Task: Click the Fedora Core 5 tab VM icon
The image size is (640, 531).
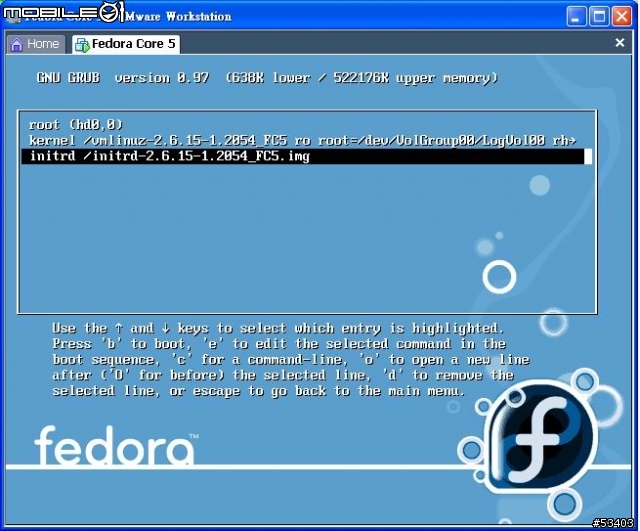Action: 82,45
